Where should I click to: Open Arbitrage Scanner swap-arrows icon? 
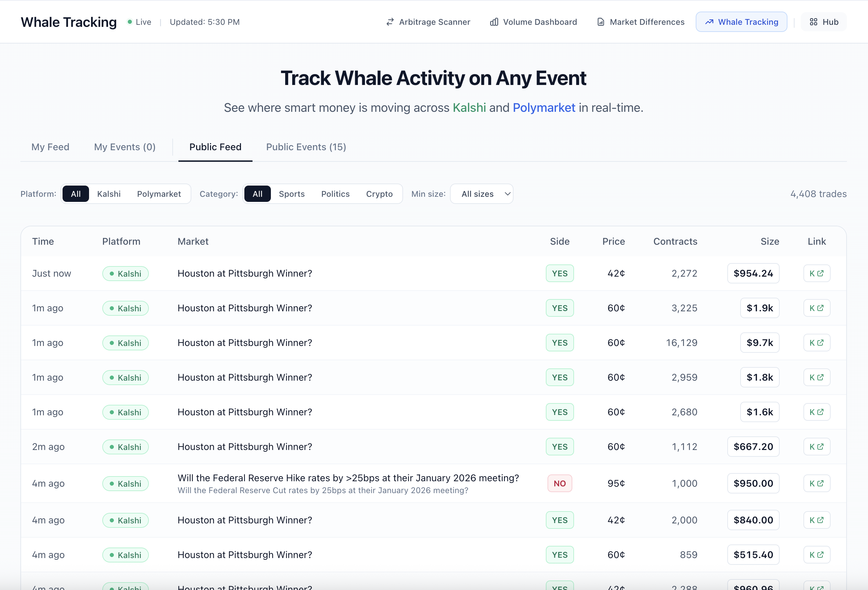point(390,22)
